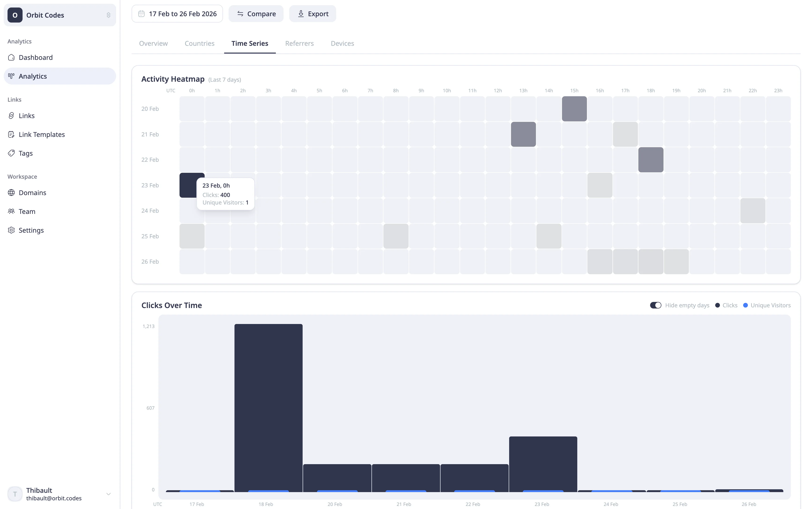
Task: Click the Export download icon
Action: click(x=301, y=14)
